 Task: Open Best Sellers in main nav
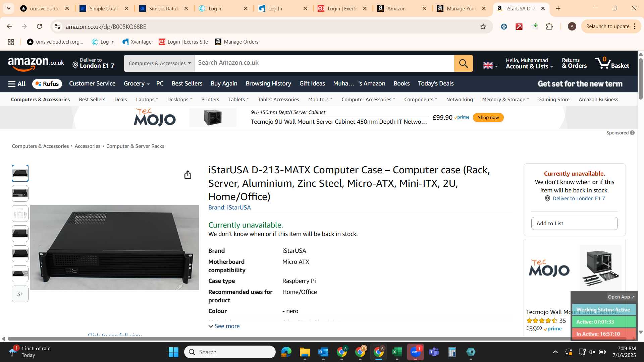click(187, 84)
